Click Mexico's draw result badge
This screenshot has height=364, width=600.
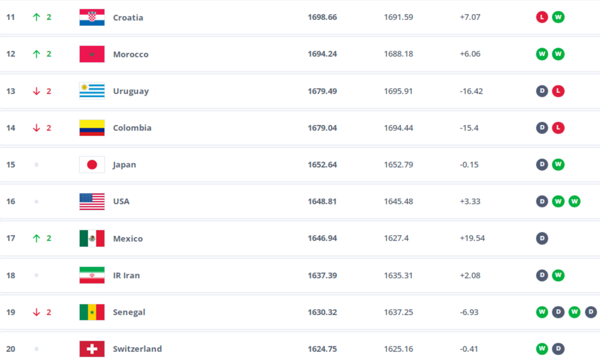542,238
